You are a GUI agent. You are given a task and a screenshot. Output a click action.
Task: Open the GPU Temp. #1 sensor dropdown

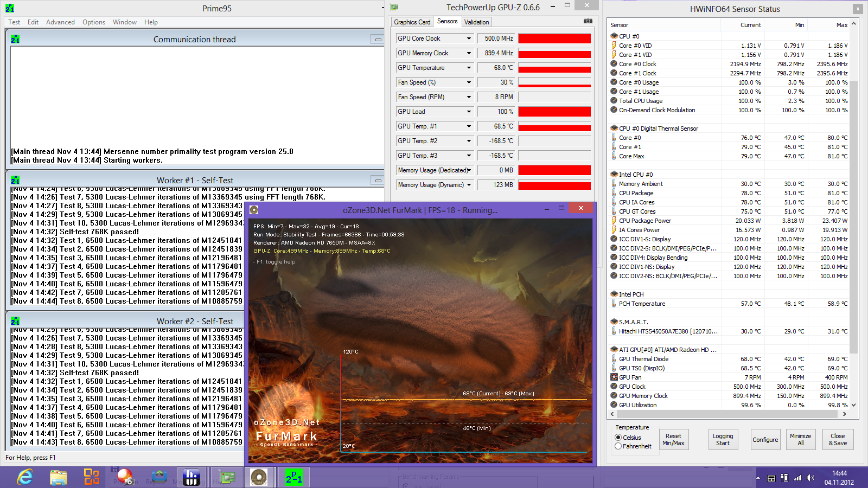[x=469, y=126]
